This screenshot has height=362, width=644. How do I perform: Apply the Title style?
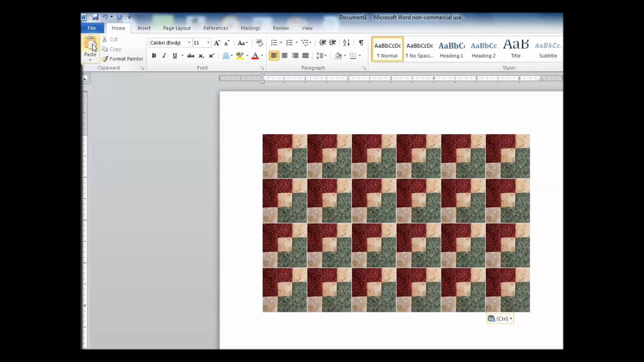pos(516,49)
